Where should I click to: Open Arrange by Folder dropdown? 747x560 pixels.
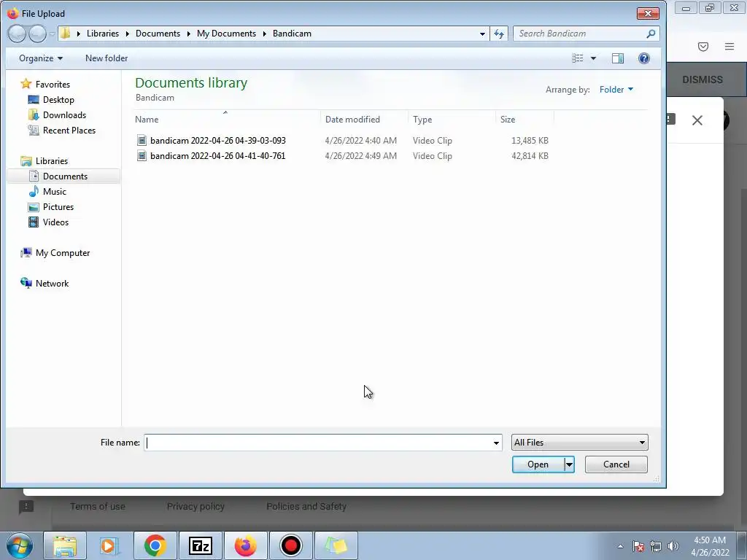pos(616,90)
